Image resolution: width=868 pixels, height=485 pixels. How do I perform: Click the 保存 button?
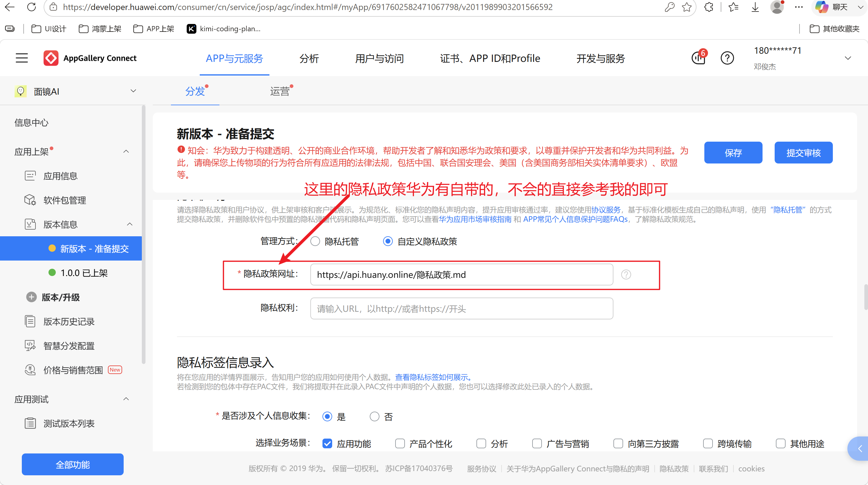pos(733,153)
